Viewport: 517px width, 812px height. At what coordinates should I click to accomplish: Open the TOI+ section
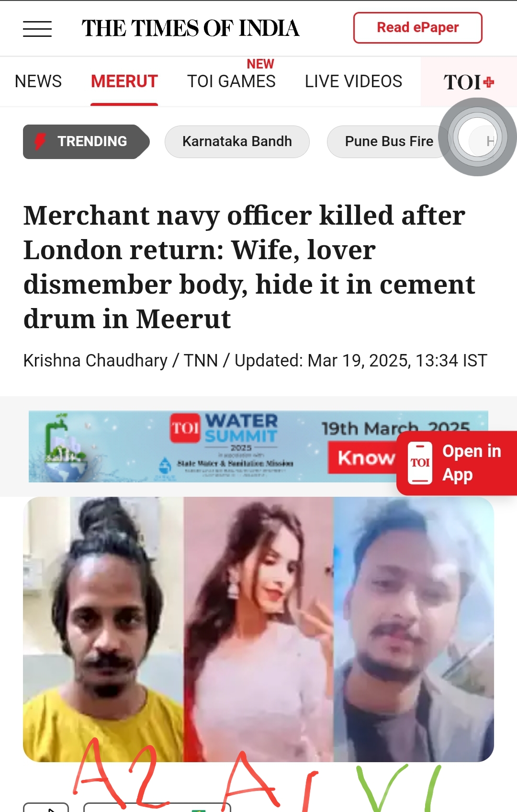(x=469, y=82)
